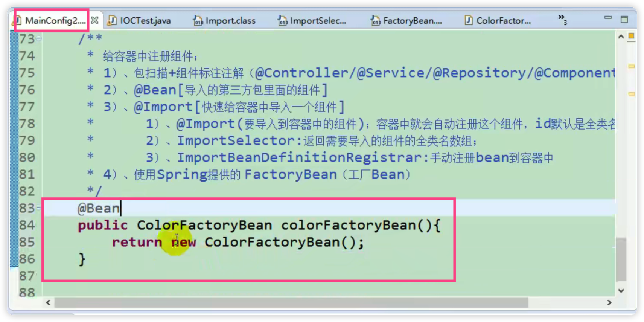Click the overview ruler top warning indicator
644x322 pixels.
(x=632, y=36)
